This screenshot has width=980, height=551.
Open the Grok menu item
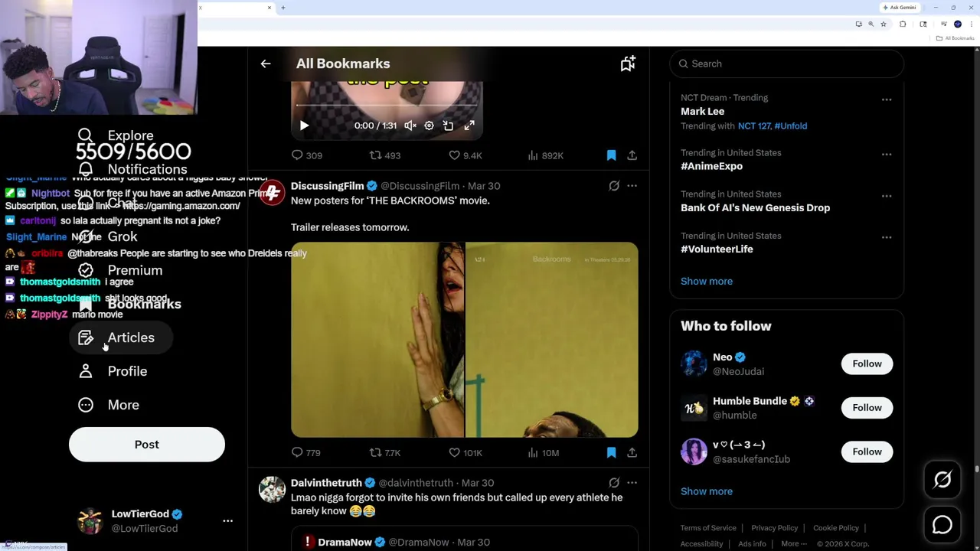point(107,236)
